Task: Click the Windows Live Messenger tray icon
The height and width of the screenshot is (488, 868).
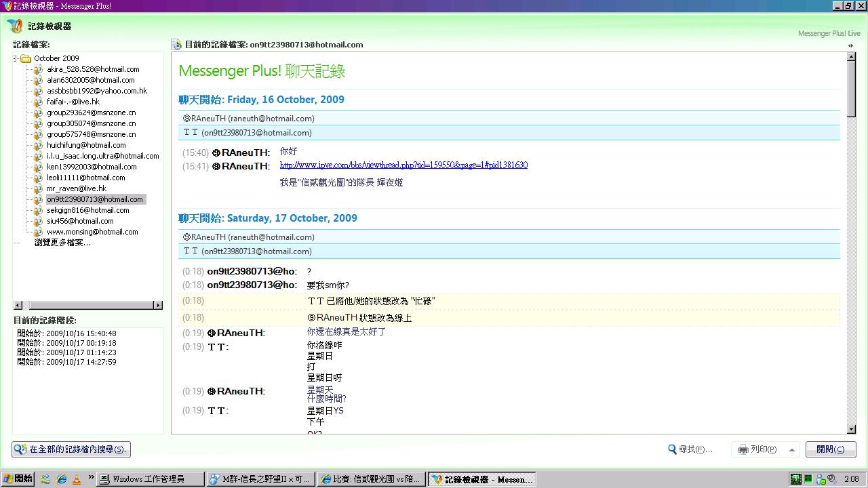Action: [820, 479]
